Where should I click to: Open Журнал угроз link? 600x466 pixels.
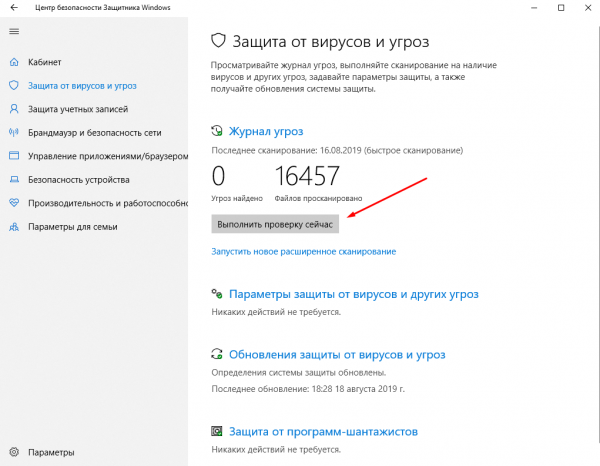(x=266, y=131)
